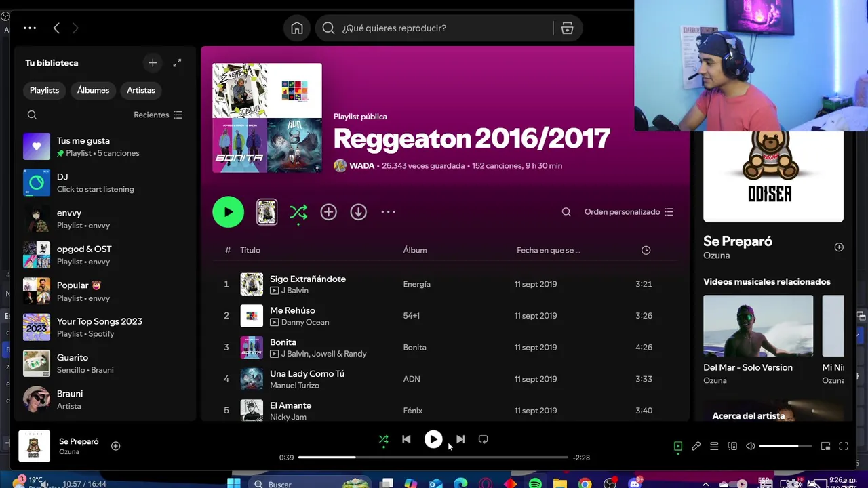868x488 pixels.
Task: Open Del Mar - Solo Version video thumbnail
Action: (758, 325)
